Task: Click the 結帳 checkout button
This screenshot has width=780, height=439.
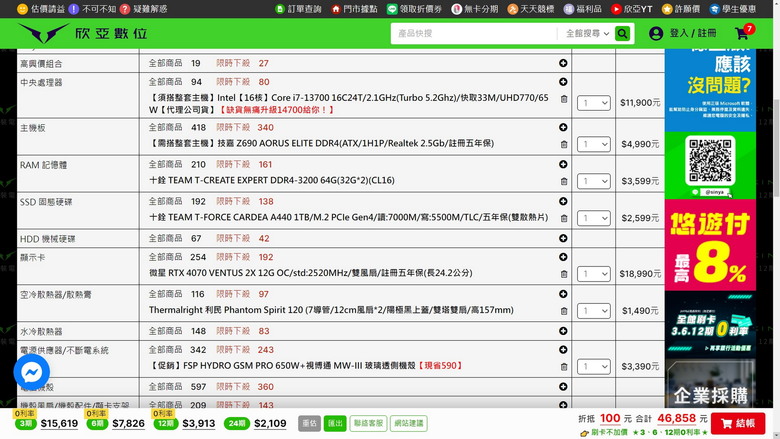Action: (738, 424)
